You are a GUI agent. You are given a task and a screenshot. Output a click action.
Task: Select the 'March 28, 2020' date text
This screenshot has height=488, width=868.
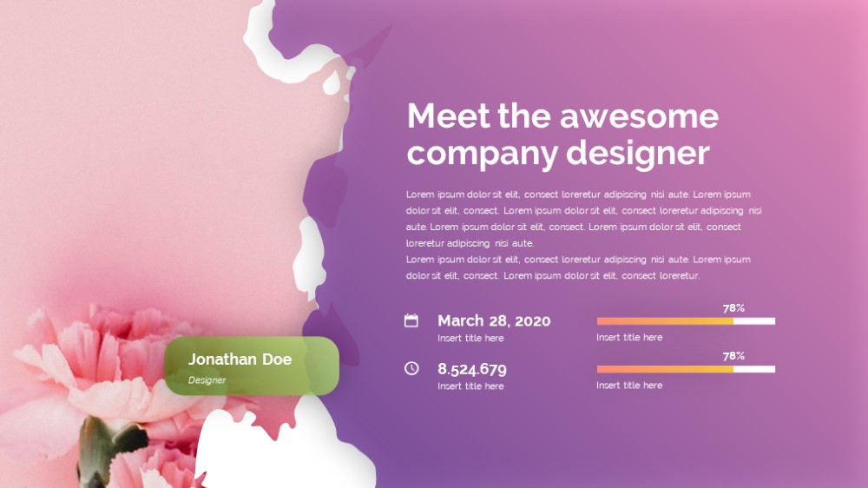click(x=494, y=320)
